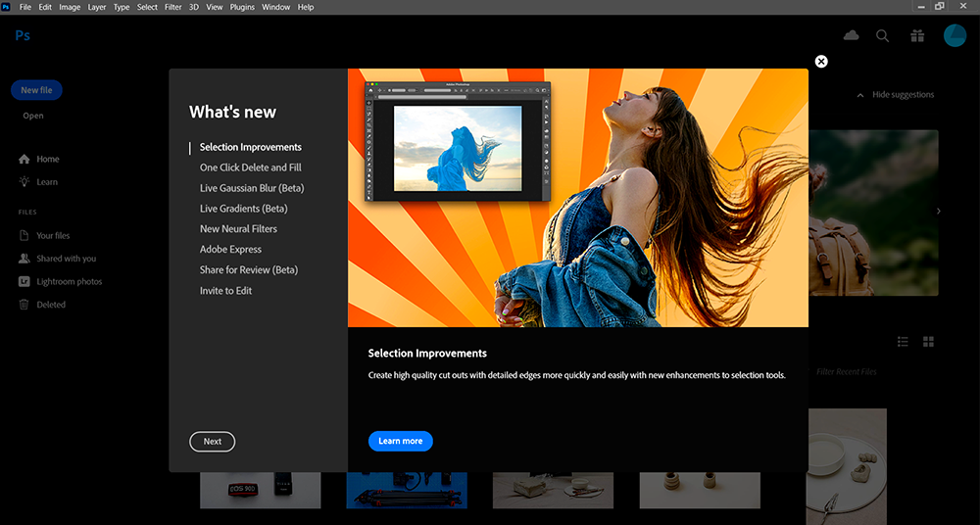Open the Help menu

306,7
